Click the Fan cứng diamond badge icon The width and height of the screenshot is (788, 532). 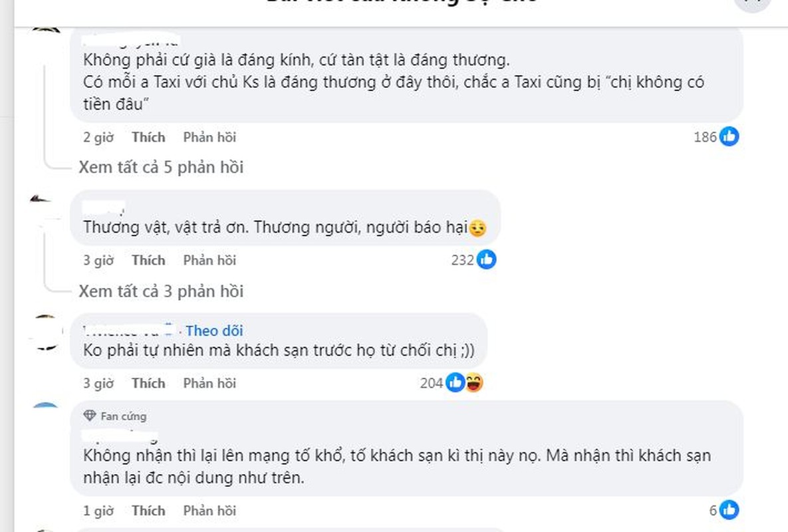[x=90, y=416]
